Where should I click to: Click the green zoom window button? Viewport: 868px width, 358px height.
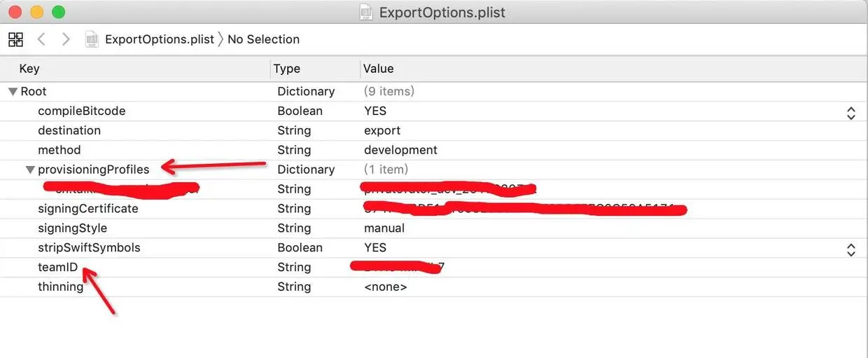pos(59,12)
